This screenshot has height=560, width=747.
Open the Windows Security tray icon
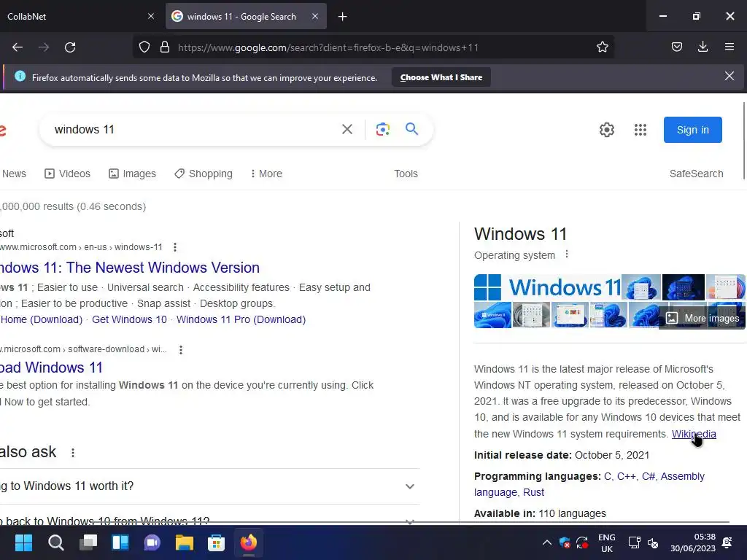tap(565, 542)
